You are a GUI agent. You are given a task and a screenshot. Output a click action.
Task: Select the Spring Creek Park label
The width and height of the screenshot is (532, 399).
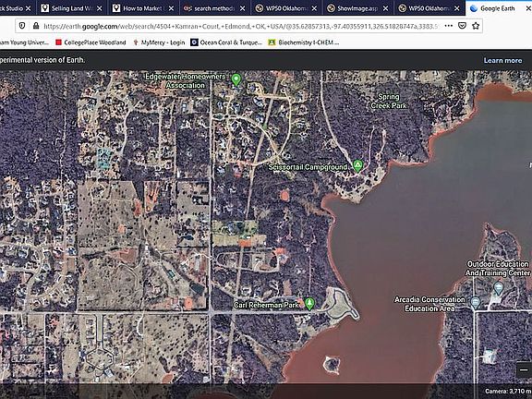click(389, 101)
